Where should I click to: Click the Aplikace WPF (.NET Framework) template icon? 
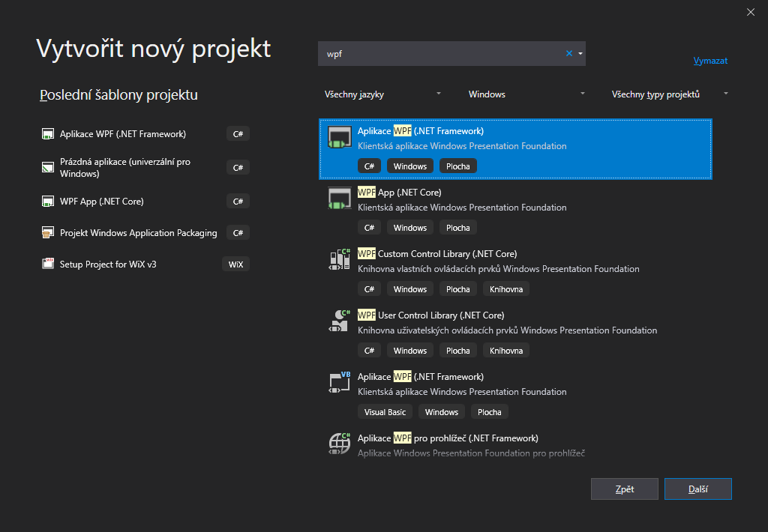coord(338,136)
